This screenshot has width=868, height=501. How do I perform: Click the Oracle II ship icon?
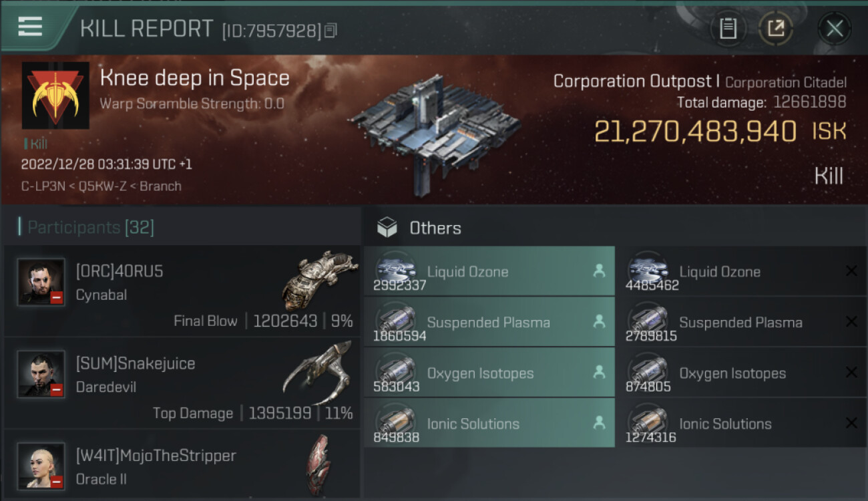[318, 464]
